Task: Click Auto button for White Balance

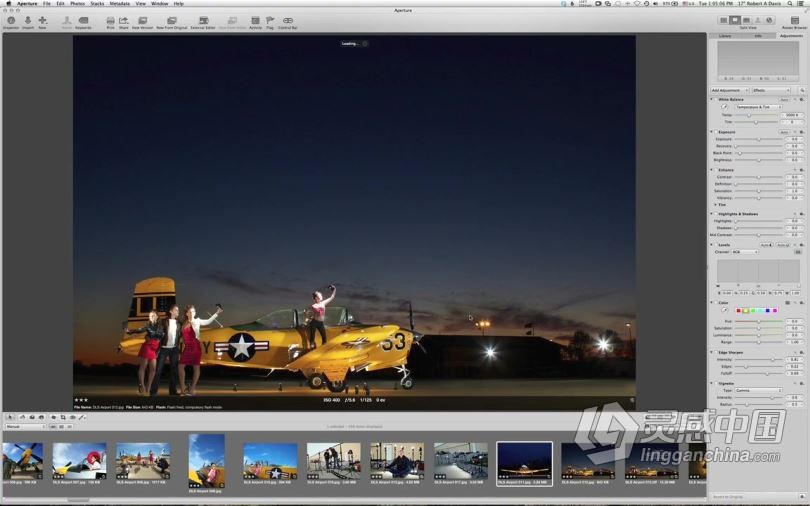Action: (784, 99)
